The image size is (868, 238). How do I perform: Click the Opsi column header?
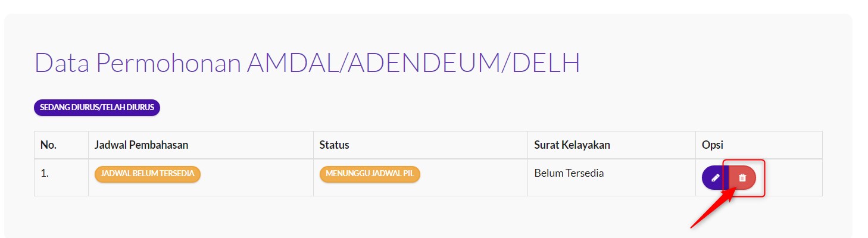(711, 145)
